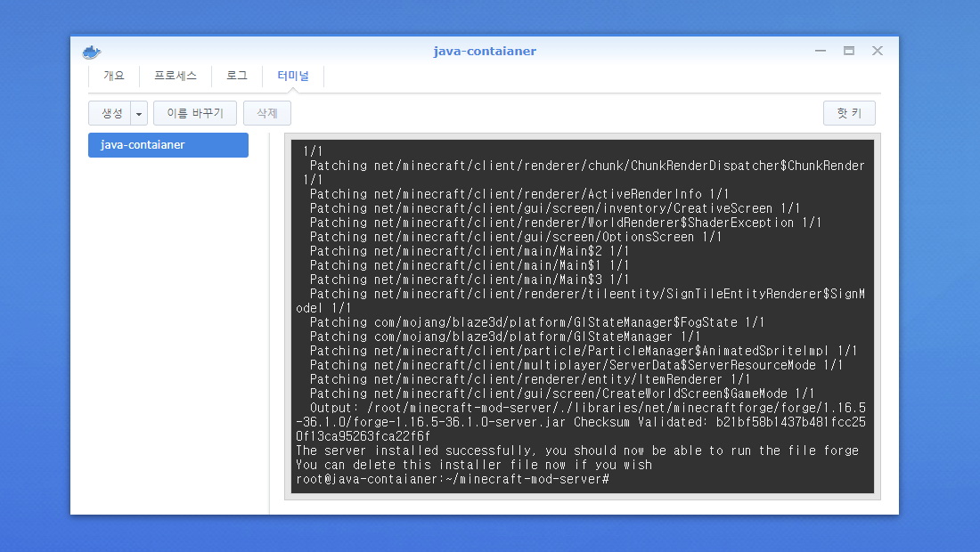
Task: Click the 삭제 delete button
Action: 267,113
